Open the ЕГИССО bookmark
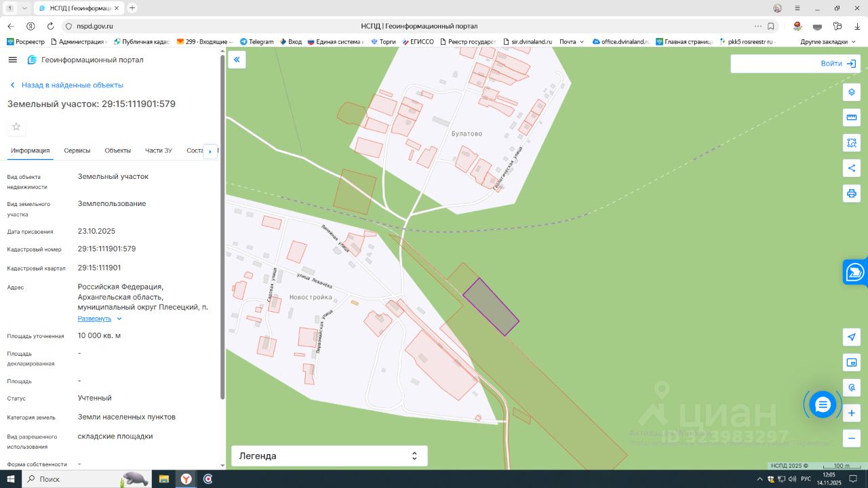868x488 pixels. [418, 42]
